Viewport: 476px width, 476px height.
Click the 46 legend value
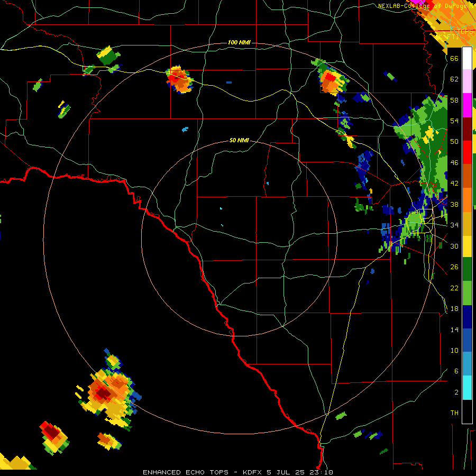point(454,163)
